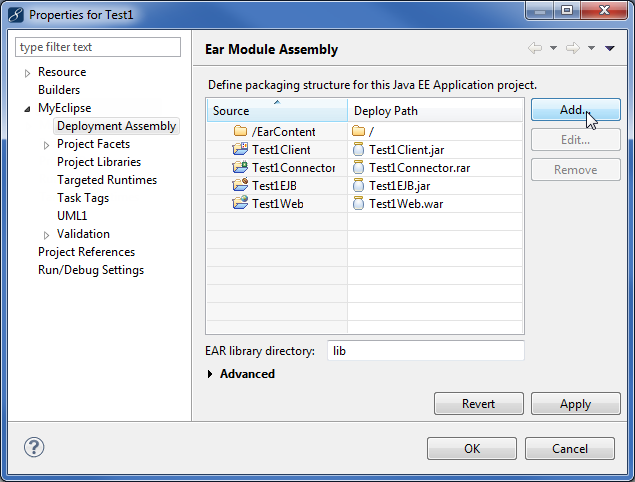Click the Add button
Screen dimensions: 635x482
point(575,110)
